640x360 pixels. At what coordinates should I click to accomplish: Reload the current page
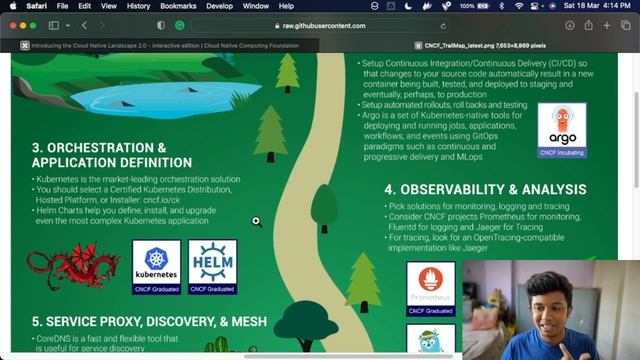443,26
